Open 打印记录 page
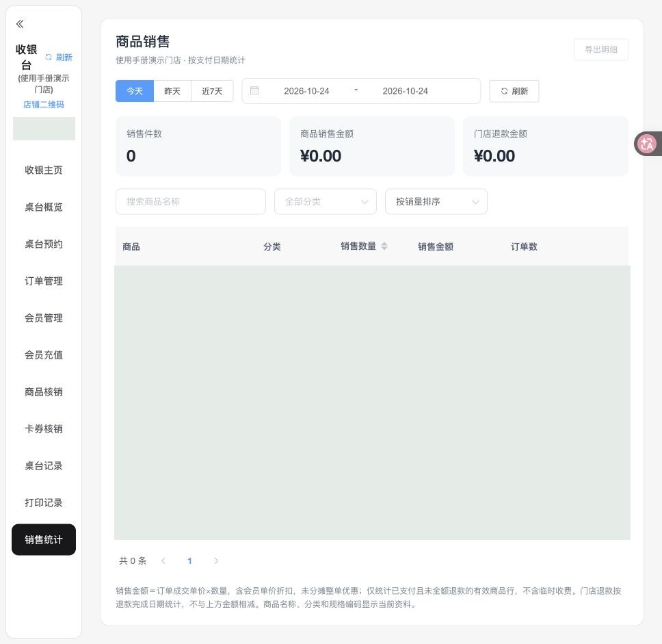This screenshot has height=644, width=662. click(x=44, y=503)
